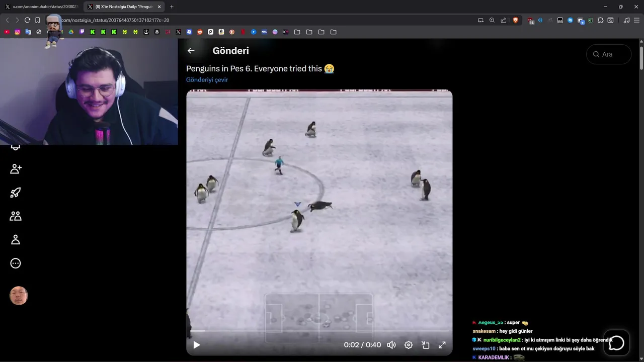Go back in browser history

[7, 20]
